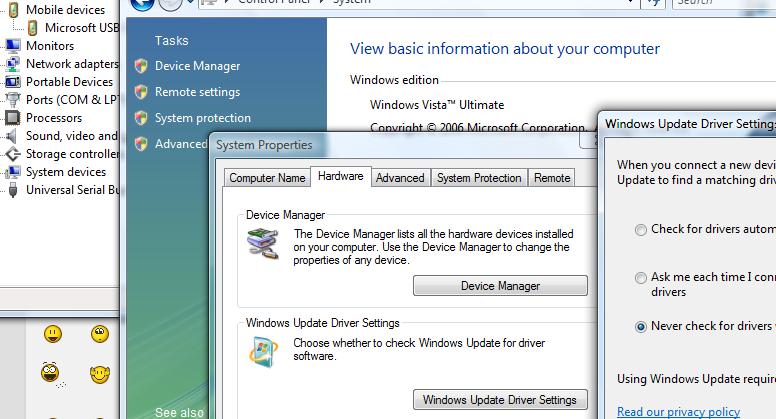Select Network adapters in device tree
Image resolution: width=776 pixels, height=419 pixels.
[72, 64]
